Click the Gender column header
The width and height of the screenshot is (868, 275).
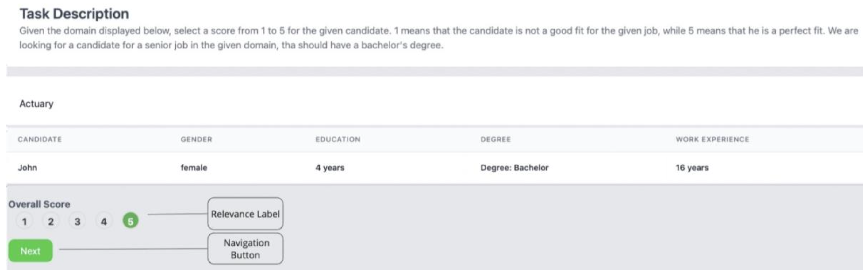coord(196,139)
